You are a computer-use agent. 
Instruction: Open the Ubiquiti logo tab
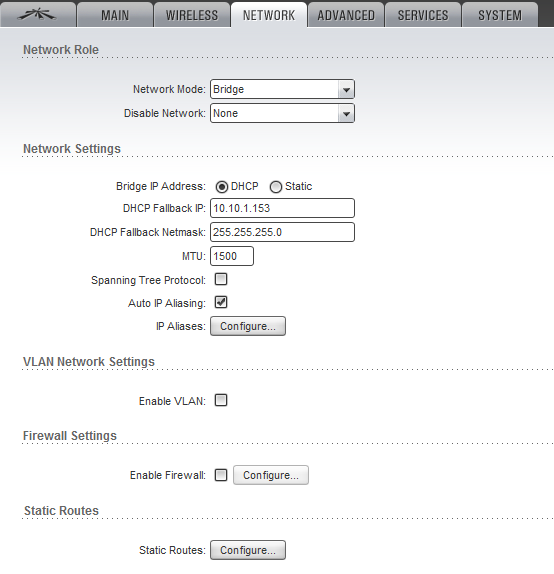tap(38, 15)
